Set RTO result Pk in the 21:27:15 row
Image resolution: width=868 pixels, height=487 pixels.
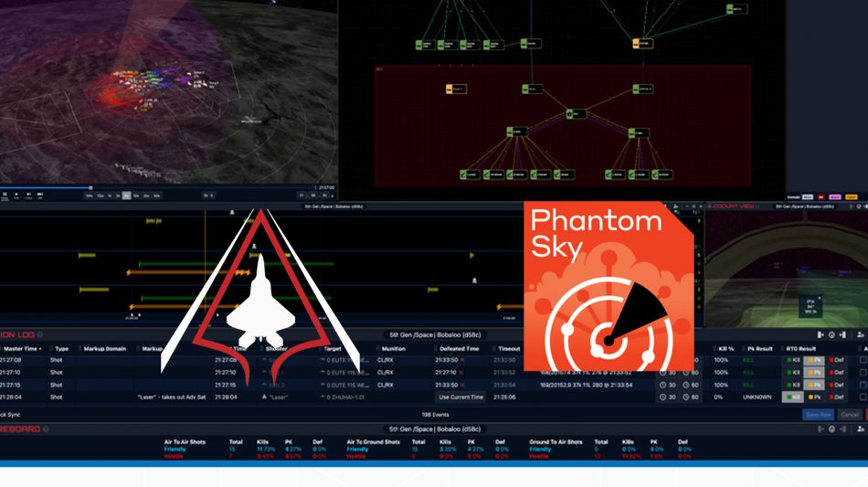814,385
